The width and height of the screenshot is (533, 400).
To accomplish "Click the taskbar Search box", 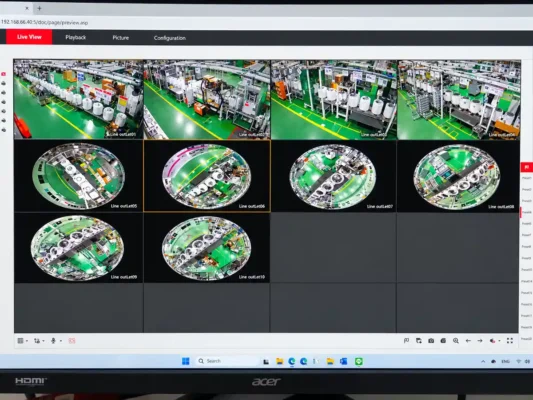I will (227, 361).
